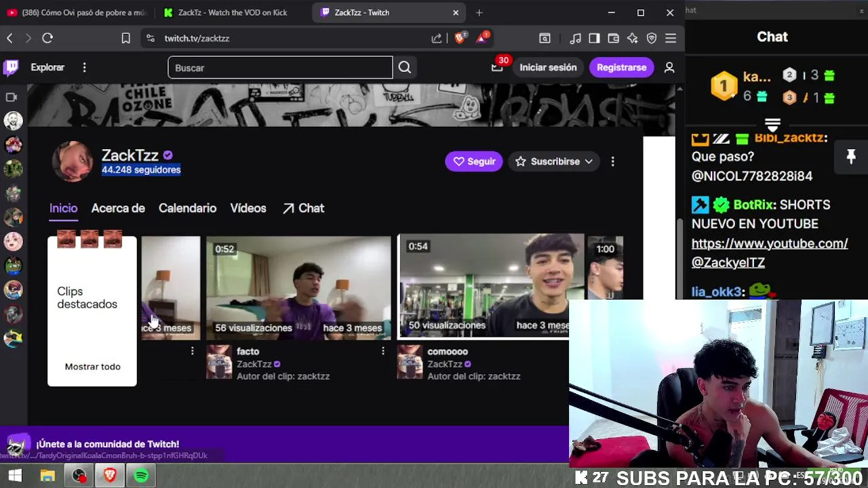The width and height of the screenshot is (868, 488).
Task: Open the facto clip title
Action: coord(248,351)
